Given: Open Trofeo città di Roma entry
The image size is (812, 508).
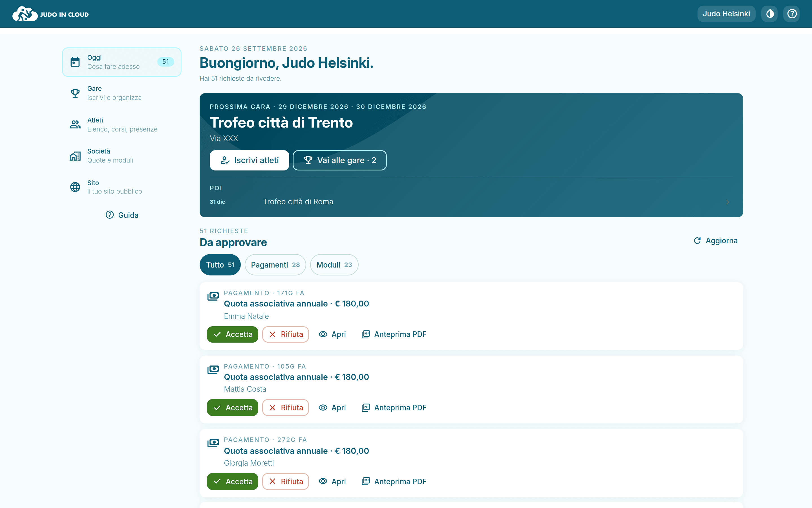Looking at the screenshot, I should tap(471, 202).
